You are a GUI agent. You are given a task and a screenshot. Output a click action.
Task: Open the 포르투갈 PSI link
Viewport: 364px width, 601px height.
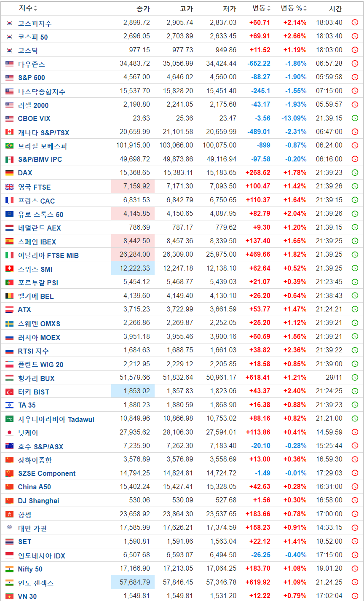pyautogui.click(x=38, y=283)
